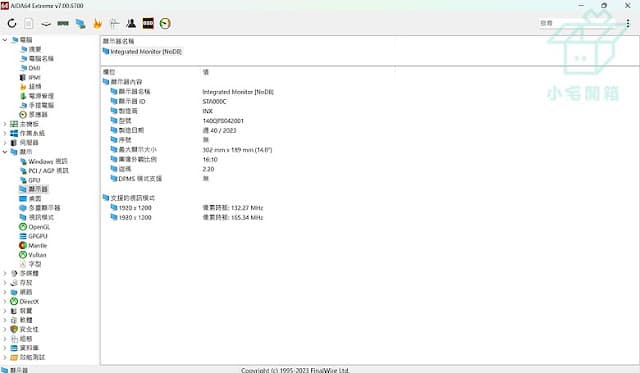Expand the 伺服器 (Server) tree node
This screenshot has width=640, height=373.
pos(5,142)
